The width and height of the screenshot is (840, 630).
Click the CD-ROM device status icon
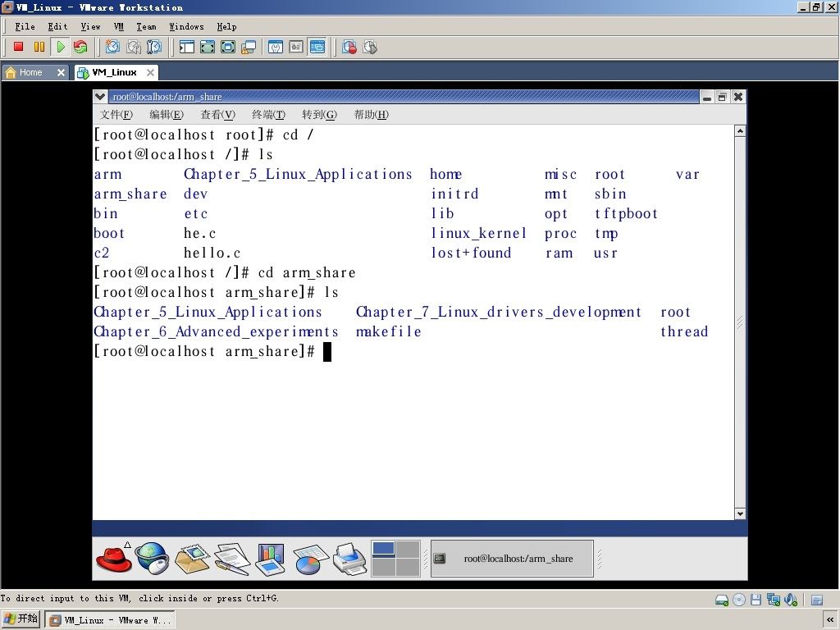[x=739, y=600]
